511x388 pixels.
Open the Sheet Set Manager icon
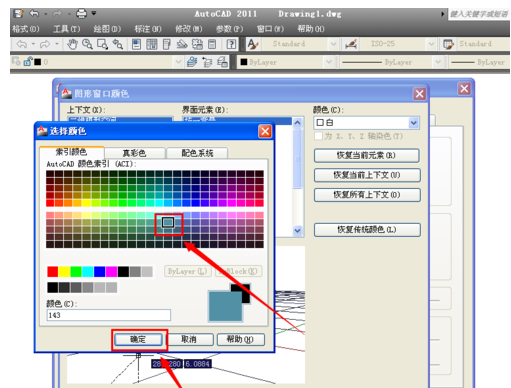pyautogui.click(x=182, y=44)
